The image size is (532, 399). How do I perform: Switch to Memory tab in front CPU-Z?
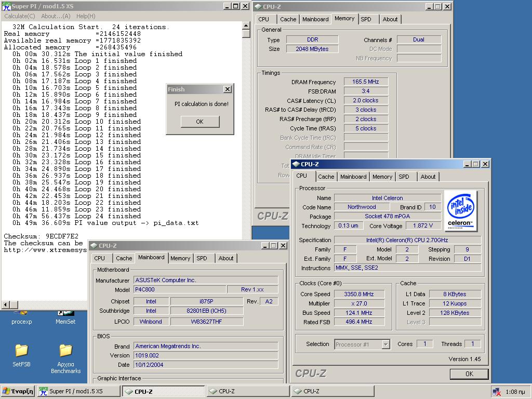click(382, 177)
